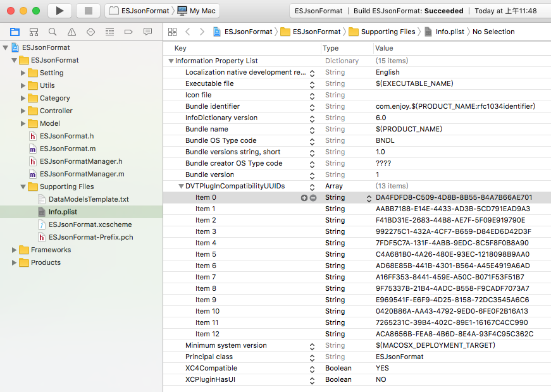Image resolution: width=551 pixels, height=392 pixels.
Task: Open the Report navigator speech icon
Action: tap(147, 32)
